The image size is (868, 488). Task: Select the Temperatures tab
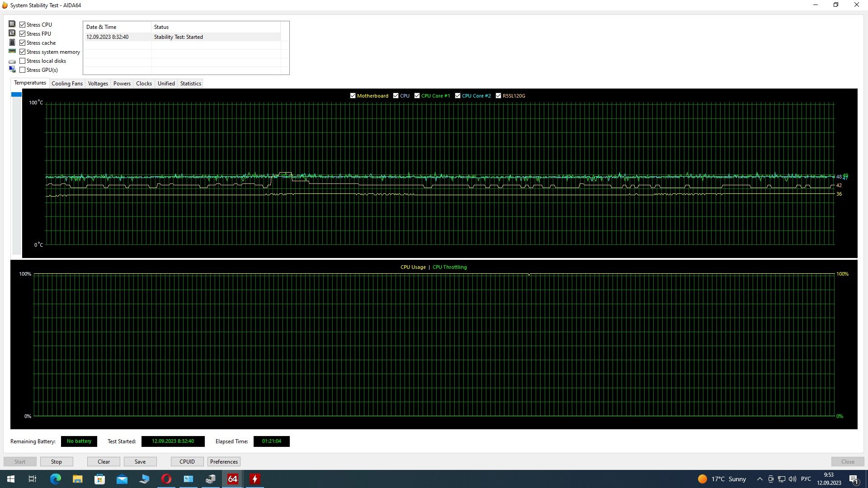pyautogui.click(x=30, y=83)
